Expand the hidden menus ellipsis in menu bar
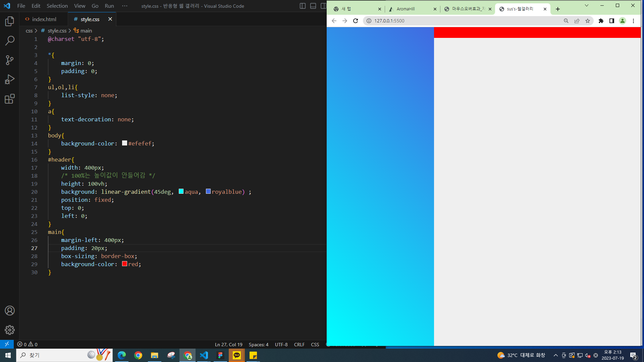 [125, 6]
